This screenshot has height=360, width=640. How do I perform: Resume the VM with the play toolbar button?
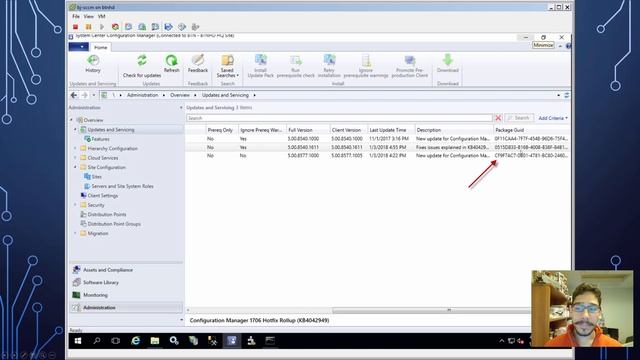tap(102, 27)
